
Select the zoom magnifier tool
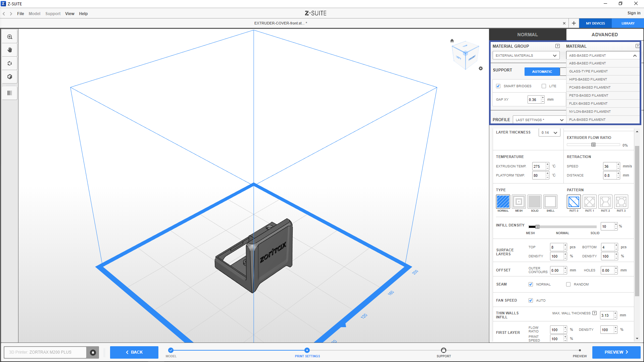[10, 37]
